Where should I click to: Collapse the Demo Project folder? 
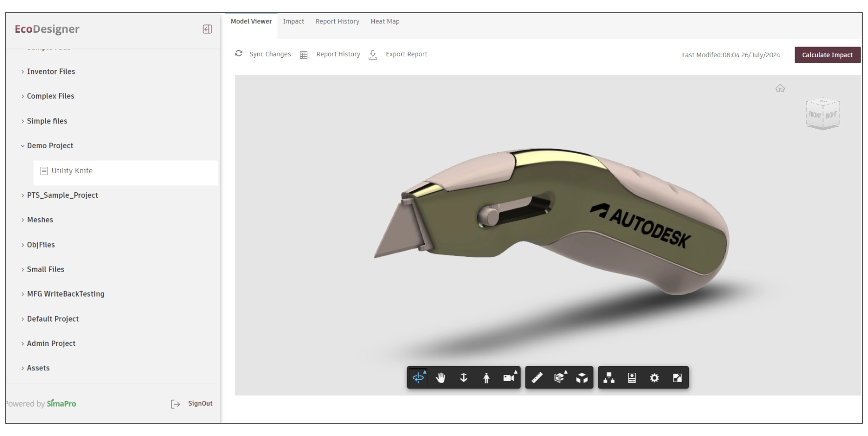click(23, 146)
